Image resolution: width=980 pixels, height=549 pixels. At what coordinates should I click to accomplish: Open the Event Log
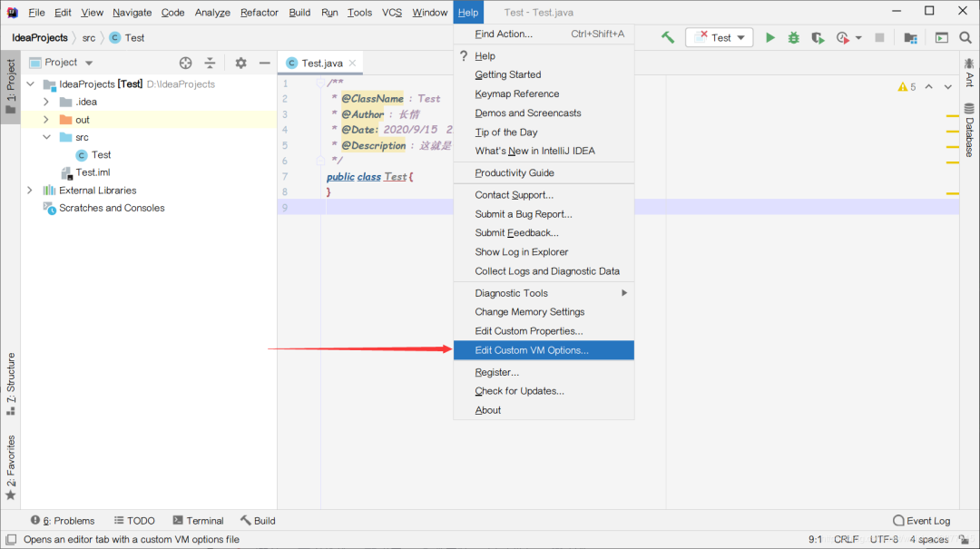[x=922, y=520]
